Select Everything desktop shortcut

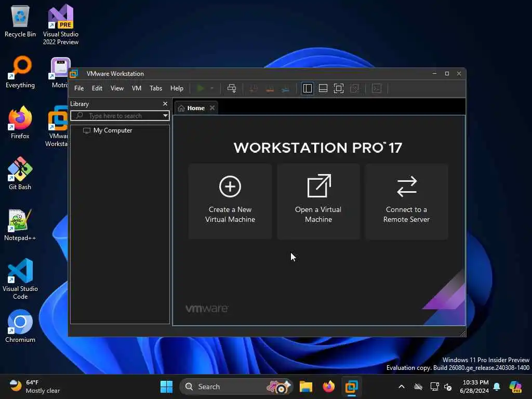click(x=20, y=72)
